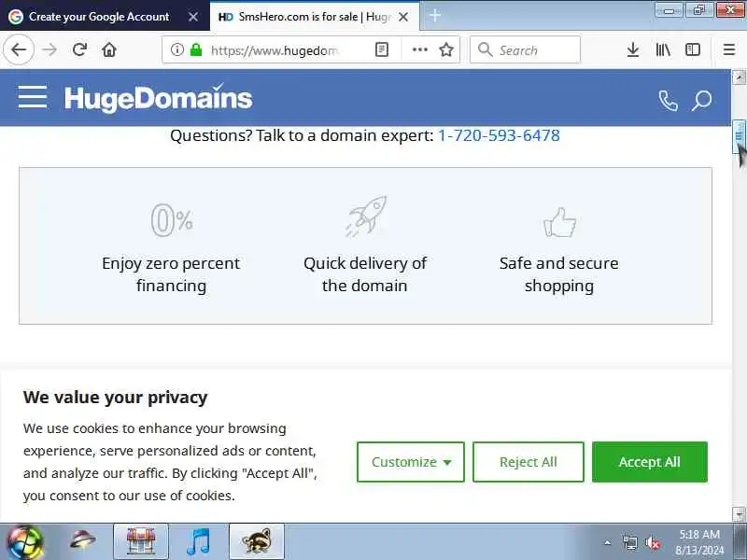Open the music note taskbar app
This screenshot has width=747, height=560.
(x=199, y=542)
